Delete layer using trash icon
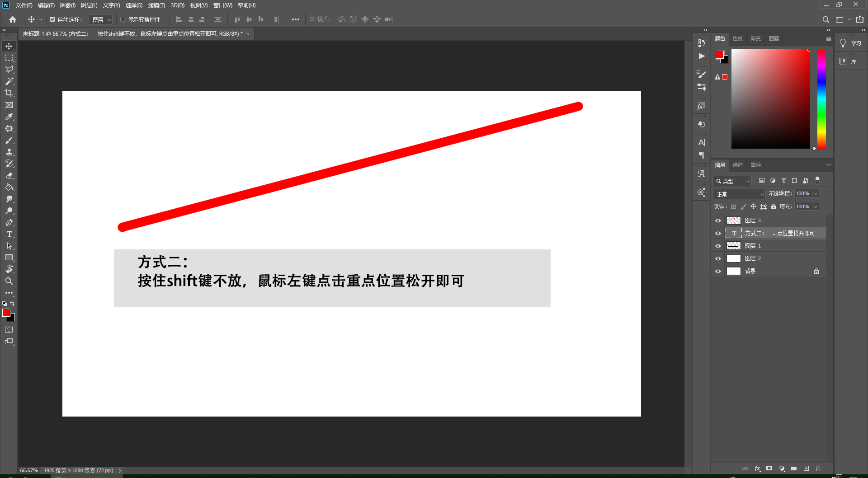The image size is (868, 478). tap(818, 469)
